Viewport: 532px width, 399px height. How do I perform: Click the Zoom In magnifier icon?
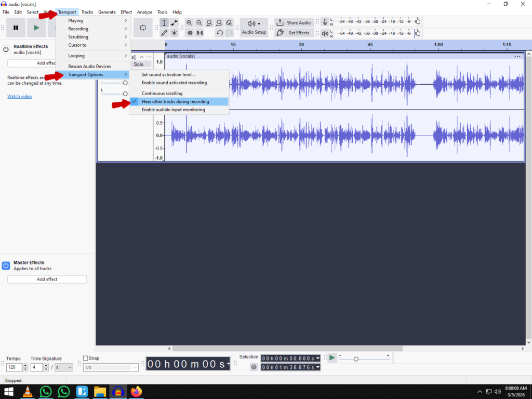coord(189,23)
